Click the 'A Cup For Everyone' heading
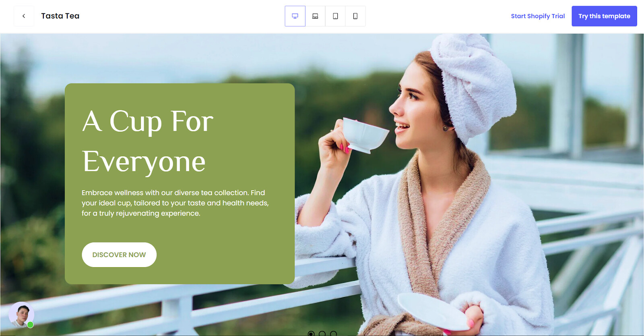Image resolution: width=644 pixels, height=336 pixels. click(x=147, y=141)
